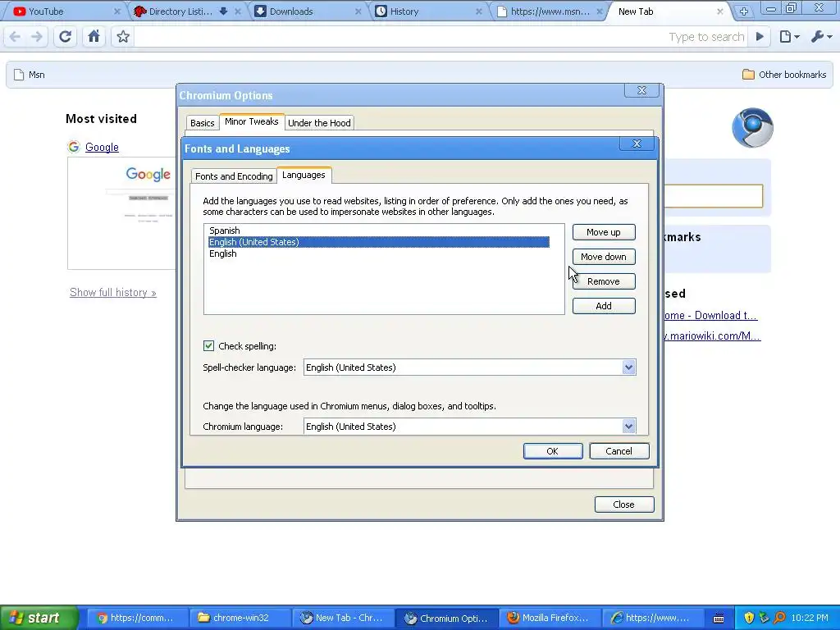Open the Google most visited link
This screenshot has width=840, height=630.
click(x=102, y=148)
